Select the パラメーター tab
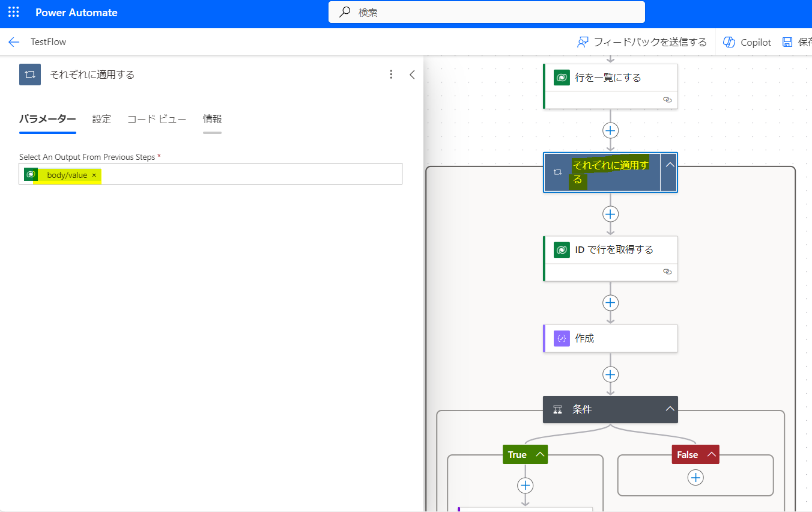The width and height of the screenshot is (812, 512). pyautogui.click(x=47, y=119)
